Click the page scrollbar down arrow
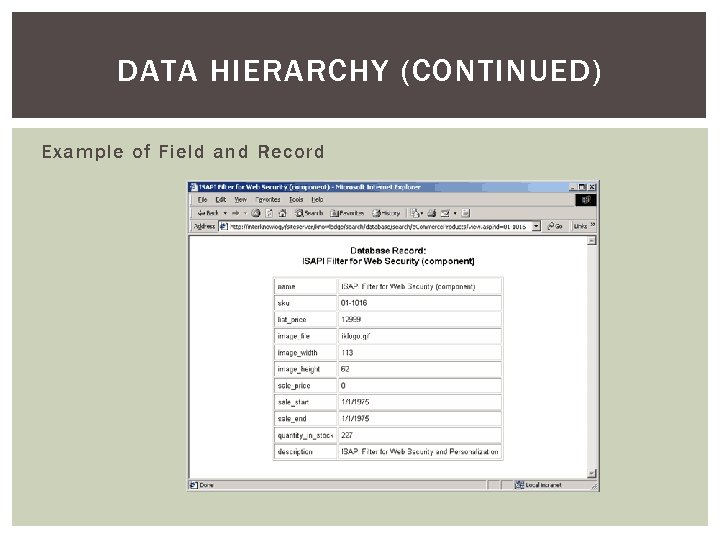 pyautogui.click(x=592, y=473)
